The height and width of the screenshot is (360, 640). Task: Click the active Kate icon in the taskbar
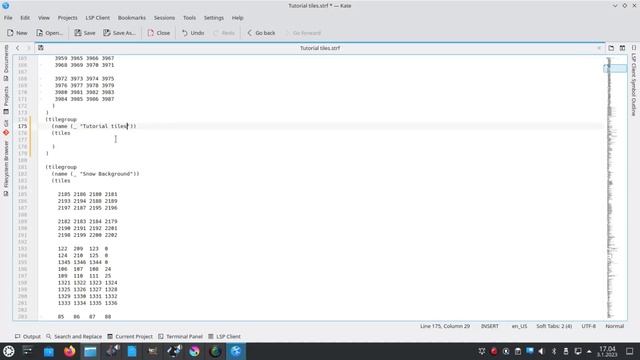[236, 351]
